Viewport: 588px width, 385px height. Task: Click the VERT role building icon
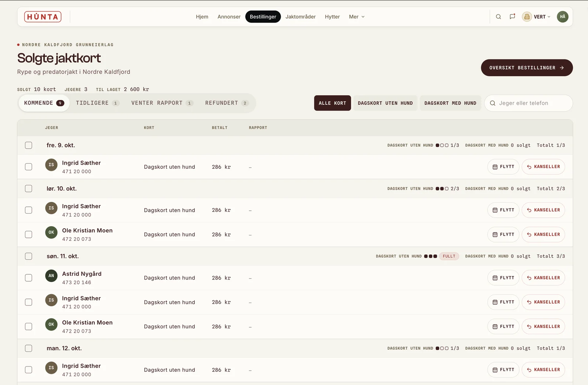click(x=527, y=17)
